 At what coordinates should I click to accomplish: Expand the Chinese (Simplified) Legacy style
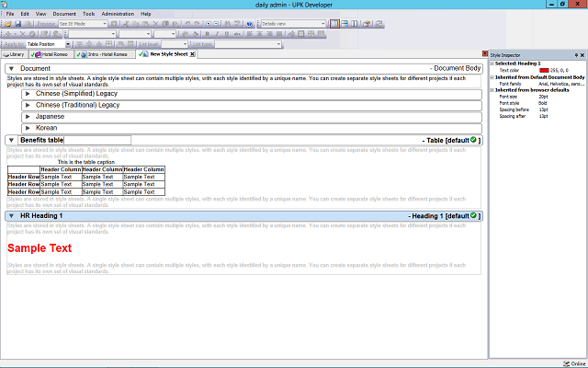[28, 93]
